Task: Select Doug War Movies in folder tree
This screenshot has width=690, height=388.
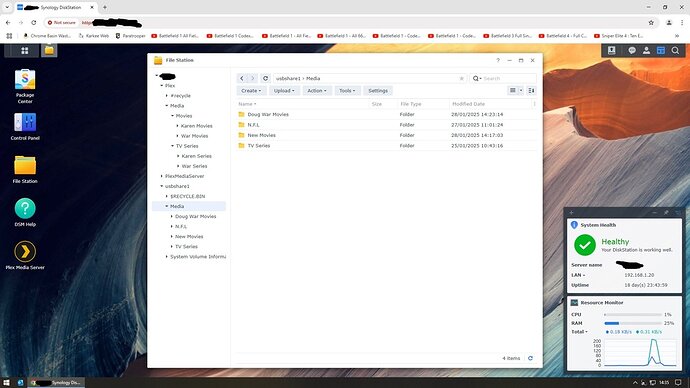Action: (196, 216)
